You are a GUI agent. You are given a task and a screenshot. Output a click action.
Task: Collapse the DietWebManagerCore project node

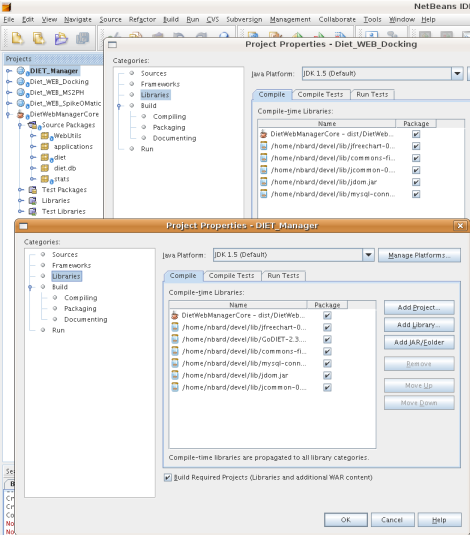(x=8, y=115)
